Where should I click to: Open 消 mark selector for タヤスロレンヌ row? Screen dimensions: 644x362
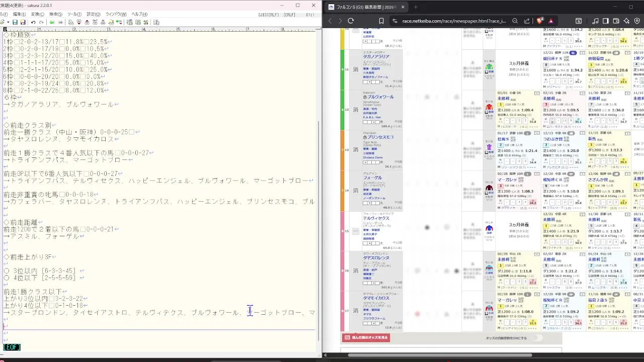tap(355, 270)
